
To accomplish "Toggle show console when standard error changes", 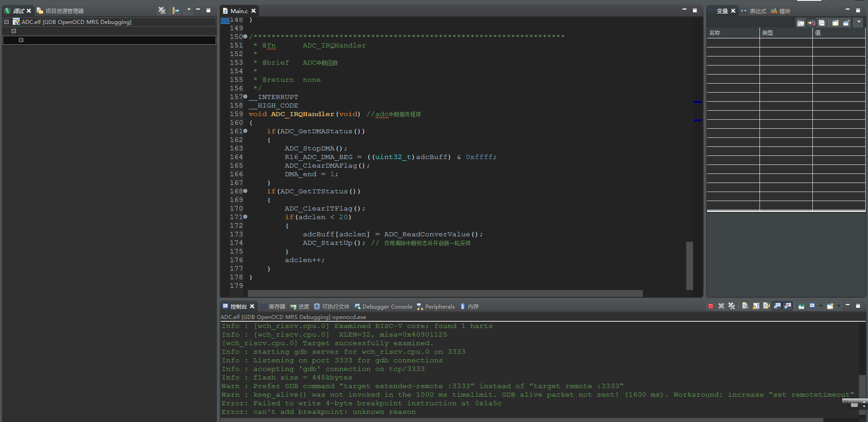I will [x=787, y=306].
